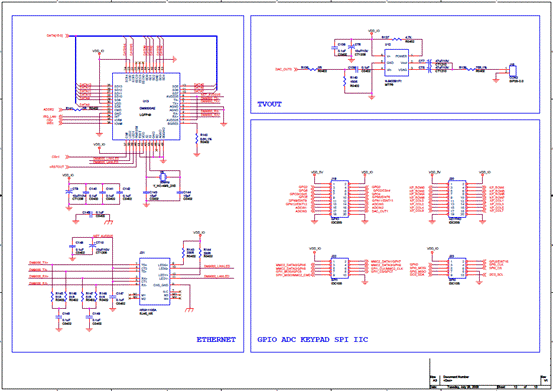Click the title block in the sheet corner
The height and width of the screenshot is (391, 553).
coord(489,374)
